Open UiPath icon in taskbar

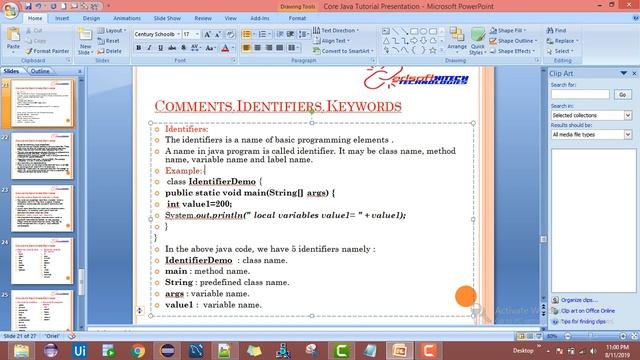pyautogui.click(x=80, y=351)
